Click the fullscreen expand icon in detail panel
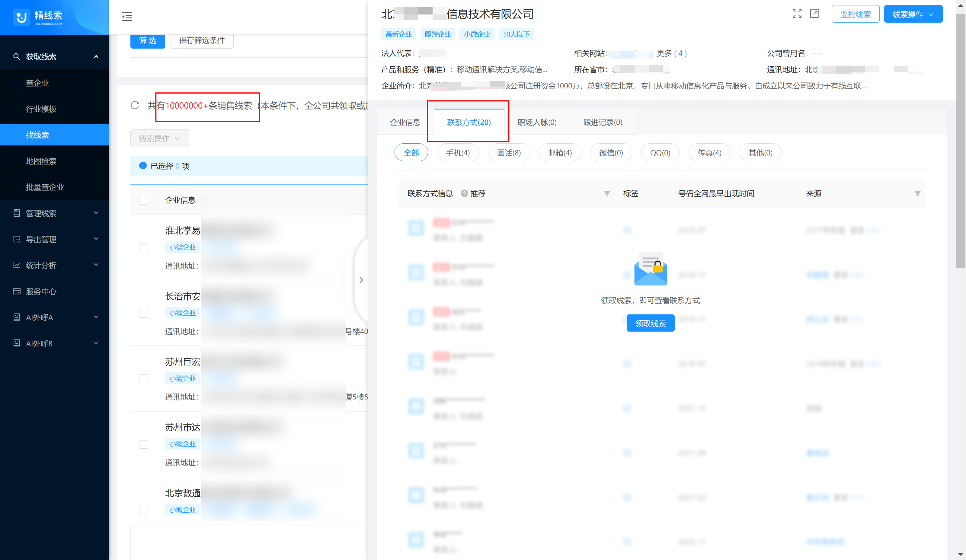Image resolution: width=966 pixels, height=560 pixels. click(797, 14)
